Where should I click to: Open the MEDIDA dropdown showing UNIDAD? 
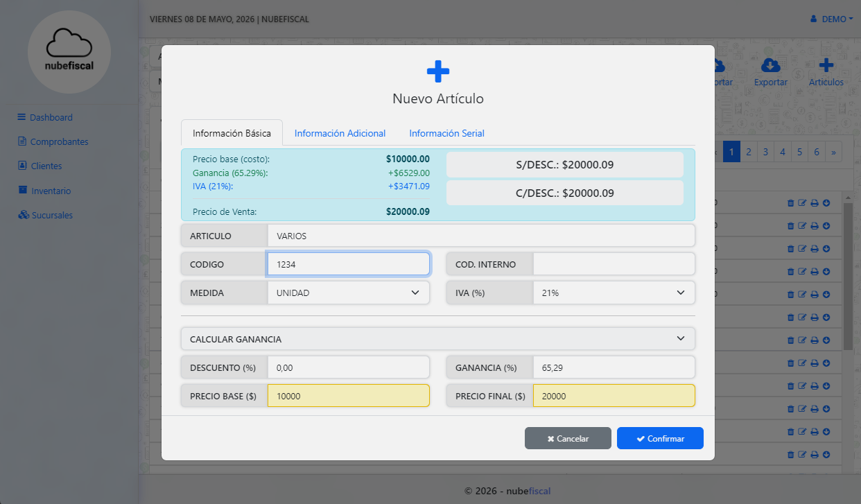click(349, 293)
